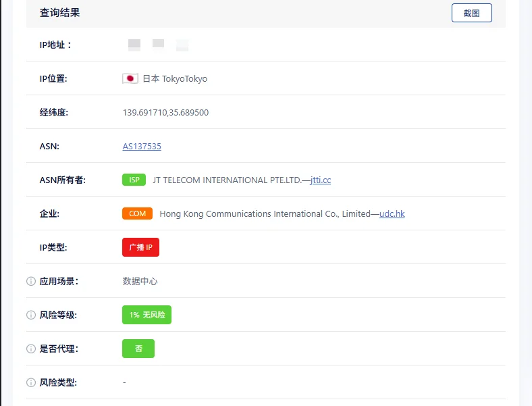
Task: Open the AS137535 ASN link
Action: pyautogui.click(x=142, y=146)
